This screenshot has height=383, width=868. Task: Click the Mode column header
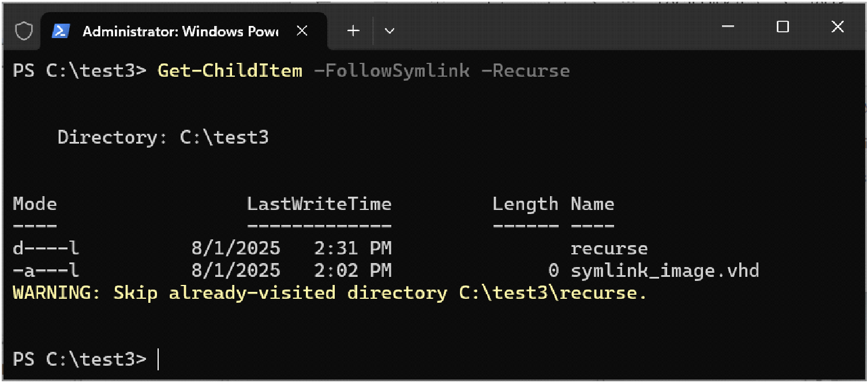pyautogui.click(x=35, y=204)
